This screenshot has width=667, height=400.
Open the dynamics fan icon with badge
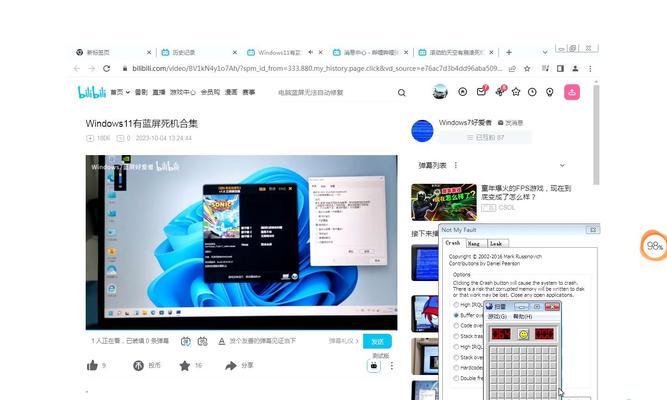pos(500,91)
